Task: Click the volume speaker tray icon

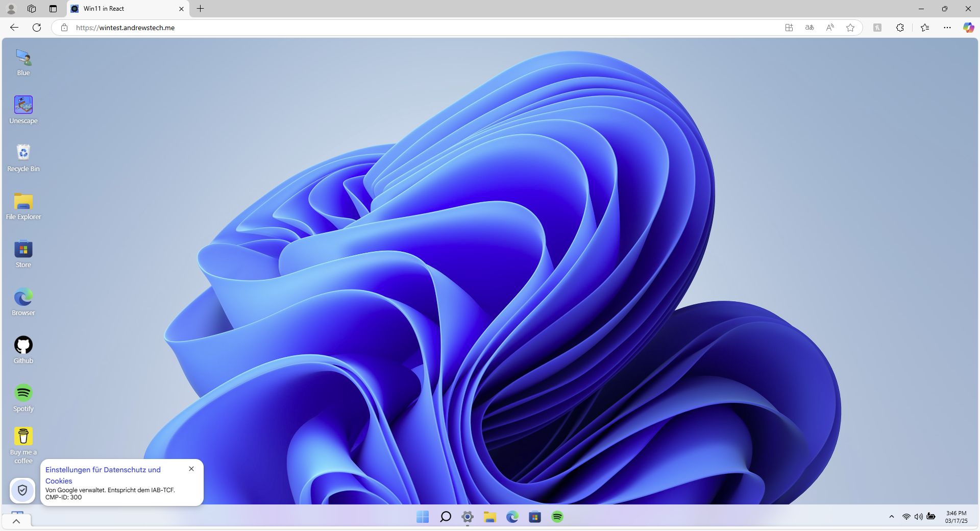Action: [x=919, y=517]
